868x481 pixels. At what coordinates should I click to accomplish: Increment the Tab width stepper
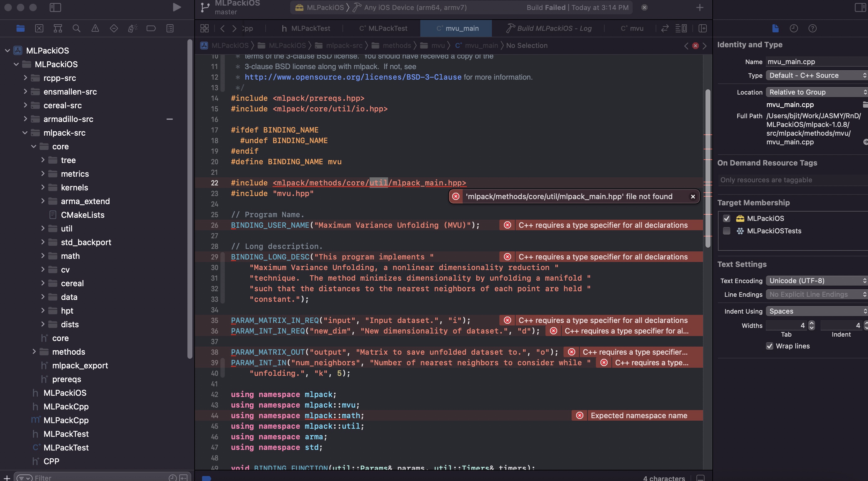811,323
